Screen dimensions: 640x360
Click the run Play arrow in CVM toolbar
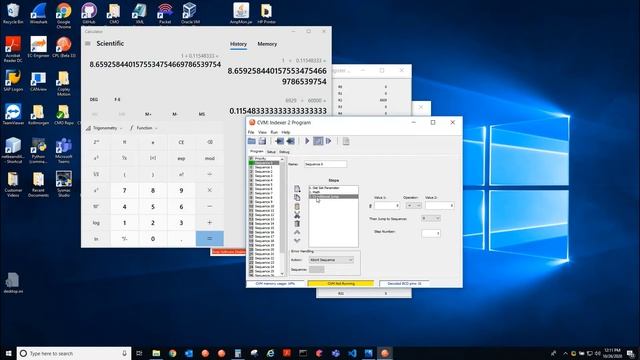[307, 141]
